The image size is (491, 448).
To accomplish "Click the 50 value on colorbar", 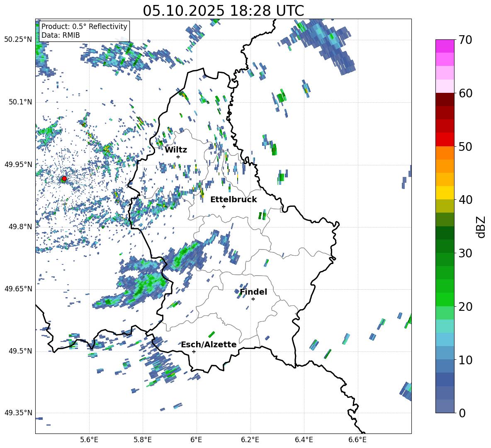I will [x=466, y=146].
